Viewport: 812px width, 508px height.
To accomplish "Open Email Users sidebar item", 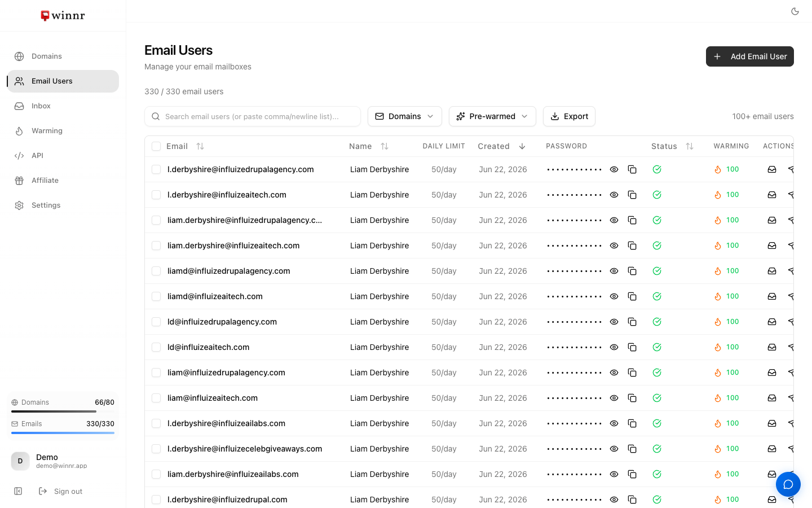I will (x=63, y=81).
